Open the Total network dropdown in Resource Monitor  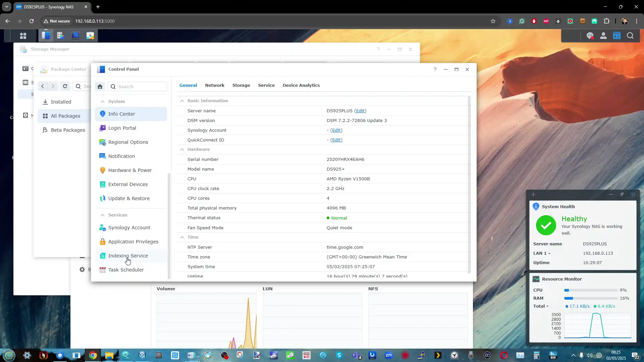(541, 306)
